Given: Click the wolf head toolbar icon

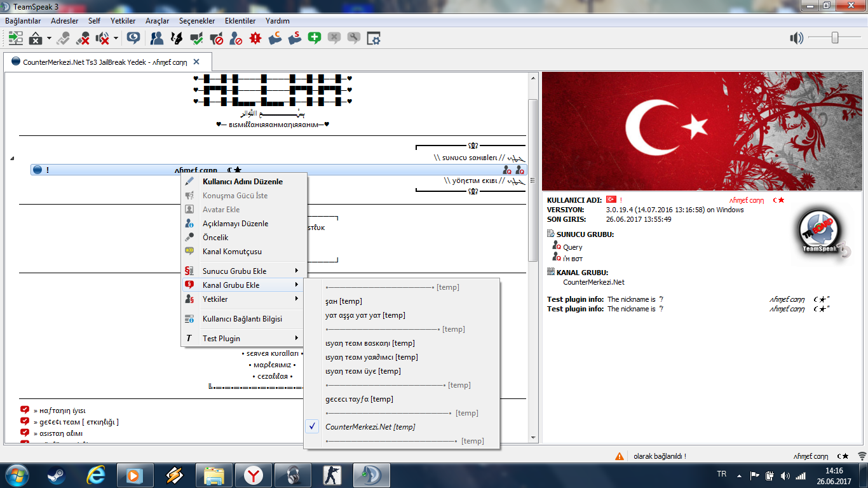Looking at the screenshot, I should 177,38.
